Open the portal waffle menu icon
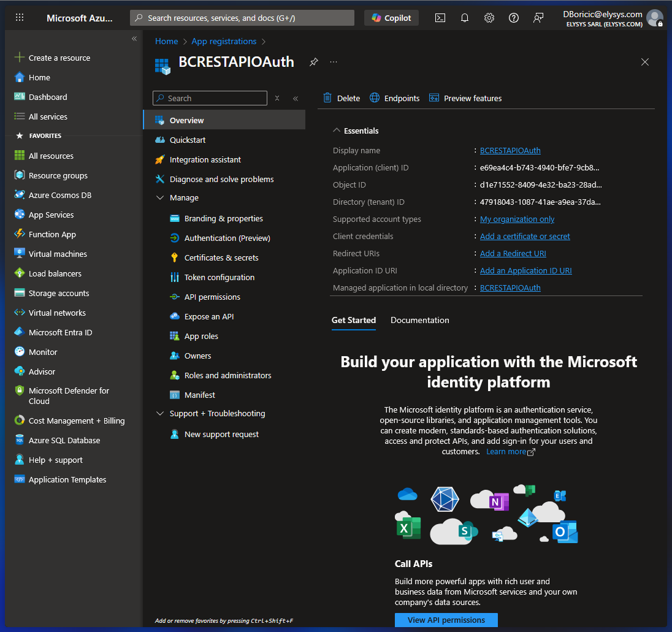672x632 pixels. click(20, 18)
